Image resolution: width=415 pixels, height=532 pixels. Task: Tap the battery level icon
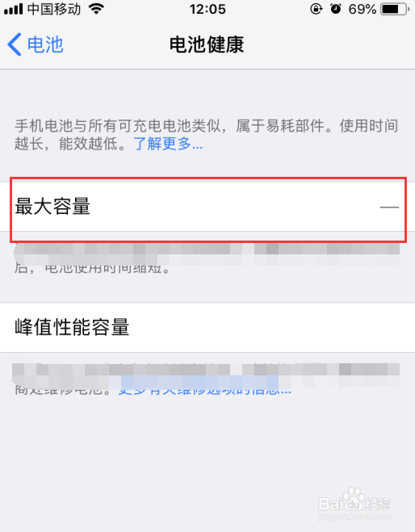point(395,9)
